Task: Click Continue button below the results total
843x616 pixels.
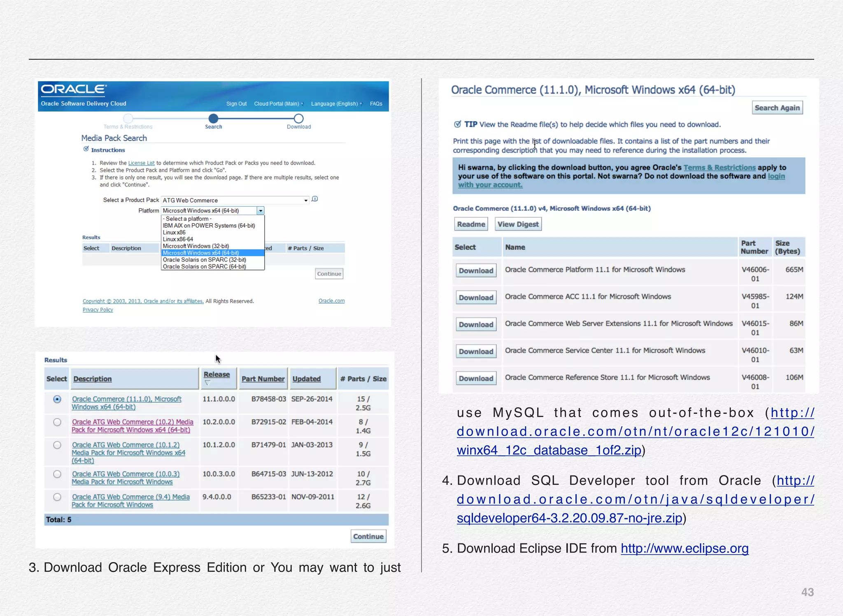Action: tap(368, 537)
